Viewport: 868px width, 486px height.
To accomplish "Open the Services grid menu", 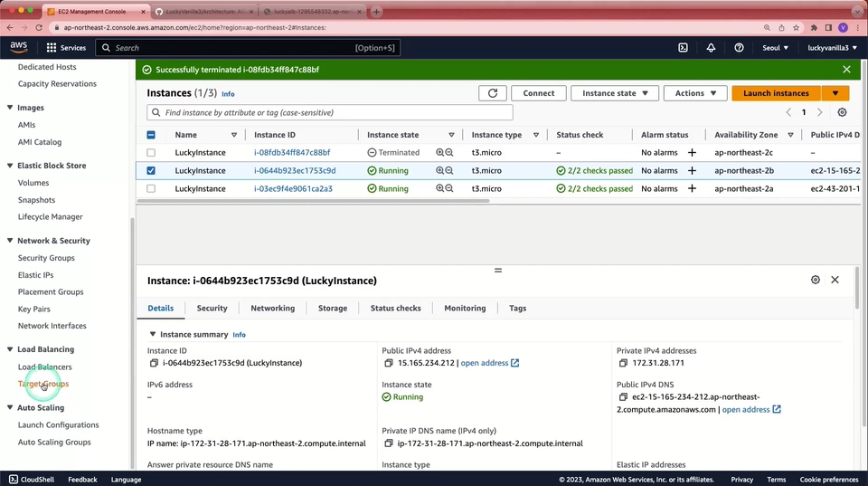I will pyautogui.click(x=66, y=48).
